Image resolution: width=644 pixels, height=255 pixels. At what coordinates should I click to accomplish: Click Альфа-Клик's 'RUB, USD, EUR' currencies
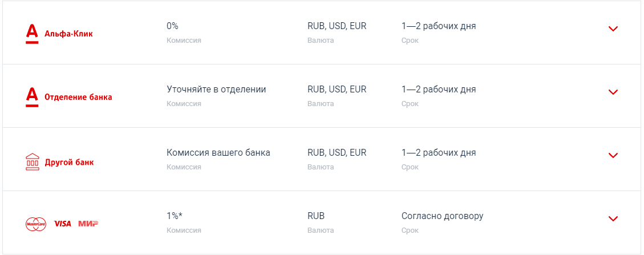tap(337, 26)
